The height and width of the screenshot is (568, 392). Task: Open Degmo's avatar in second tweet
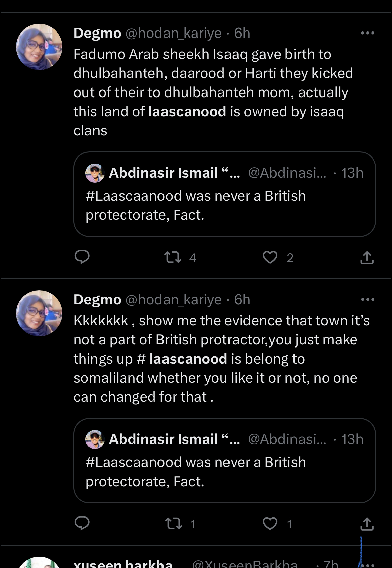tap(40, 313)
